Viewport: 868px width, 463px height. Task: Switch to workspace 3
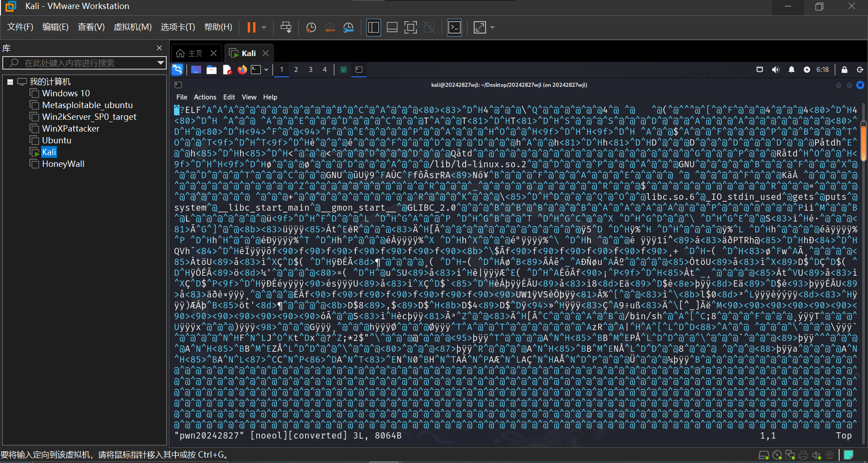click(311, 70)
